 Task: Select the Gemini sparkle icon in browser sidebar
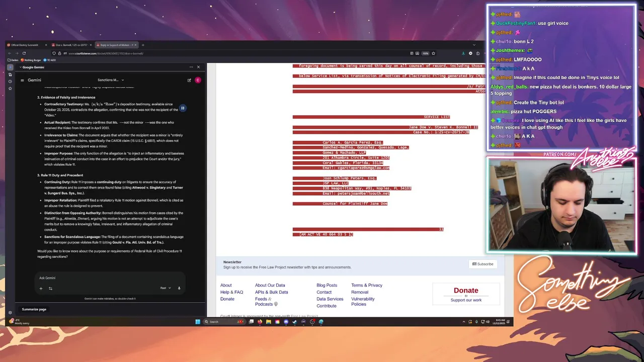pyautogui.click(x=10, y=67)
